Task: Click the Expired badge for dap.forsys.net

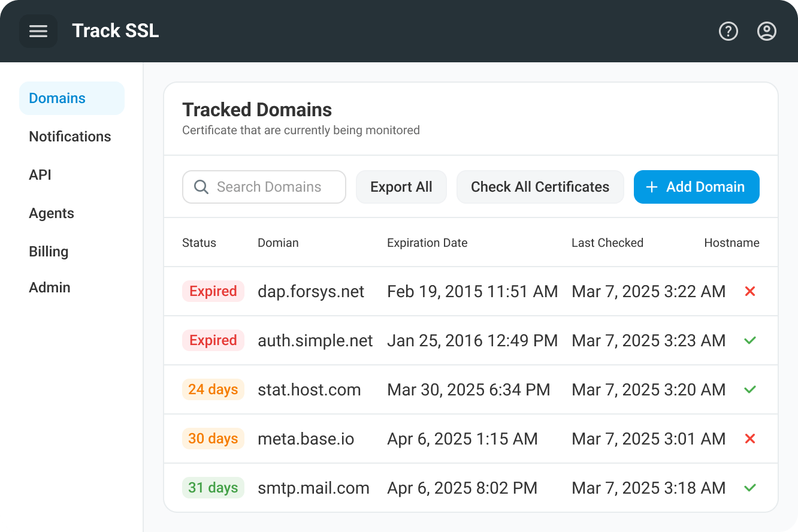Action: 213,291
